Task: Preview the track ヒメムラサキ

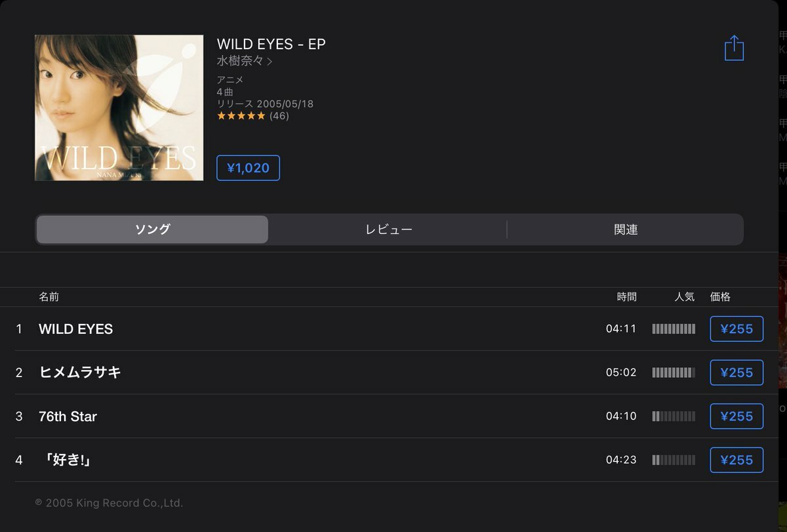Action: point(80,373)
